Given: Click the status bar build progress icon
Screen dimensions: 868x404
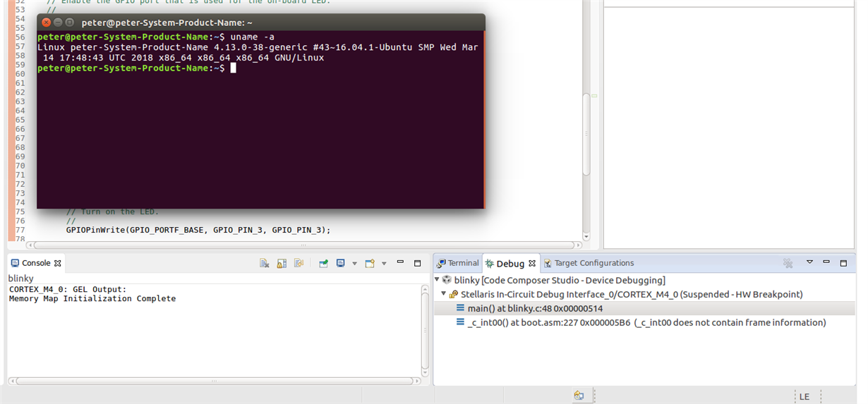Looking at the screenshot, I should point(579,396).
